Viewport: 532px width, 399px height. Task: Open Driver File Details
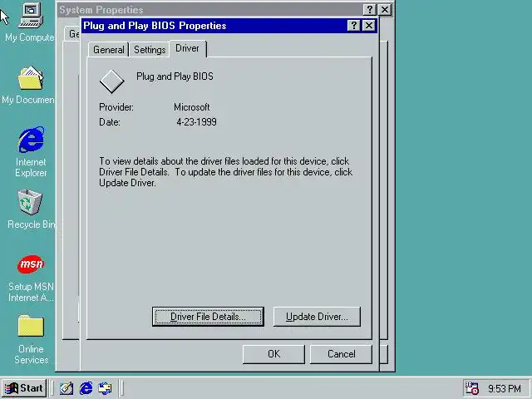tap(208, 317)
